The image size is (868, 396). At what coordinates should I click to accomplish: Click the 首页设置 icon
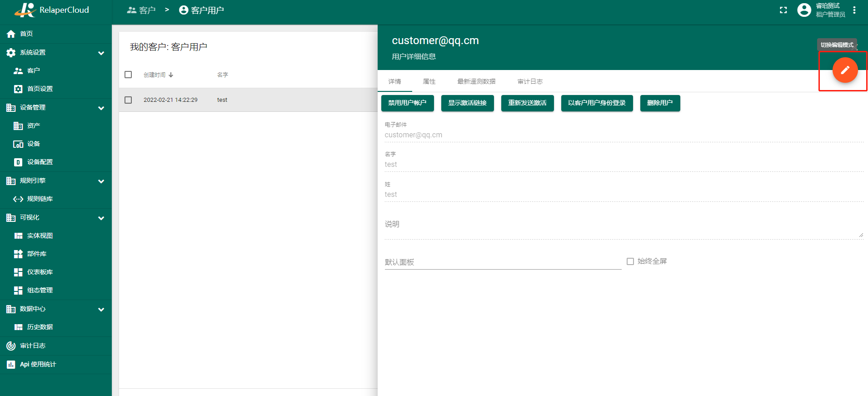pyautogui.click(x=18, y=89)
